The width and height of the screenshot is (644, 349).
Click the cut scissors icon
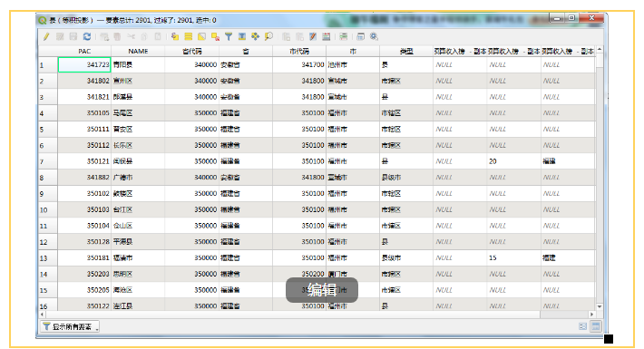click(131, 36)
